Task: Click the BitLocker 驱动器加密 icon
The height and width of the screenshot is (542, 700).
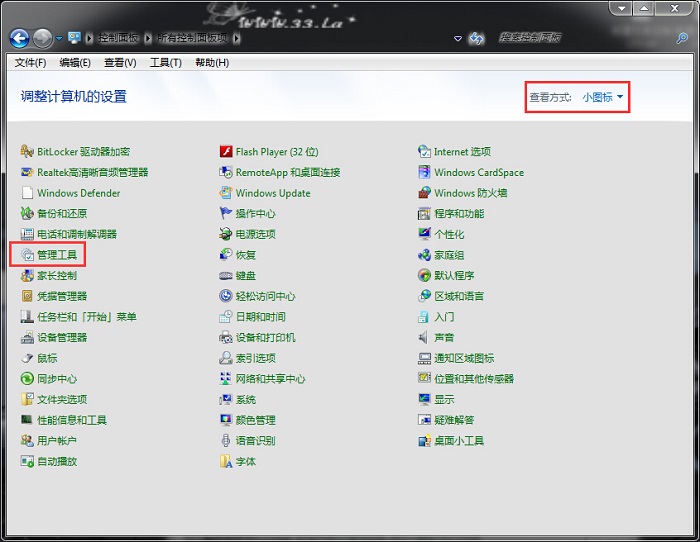Action: [27, 152]
